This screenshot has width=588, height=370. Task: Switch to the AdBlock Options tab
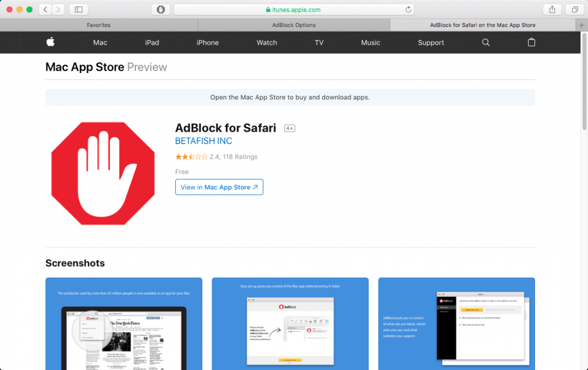pyautogui.click(x=293, y=25)
